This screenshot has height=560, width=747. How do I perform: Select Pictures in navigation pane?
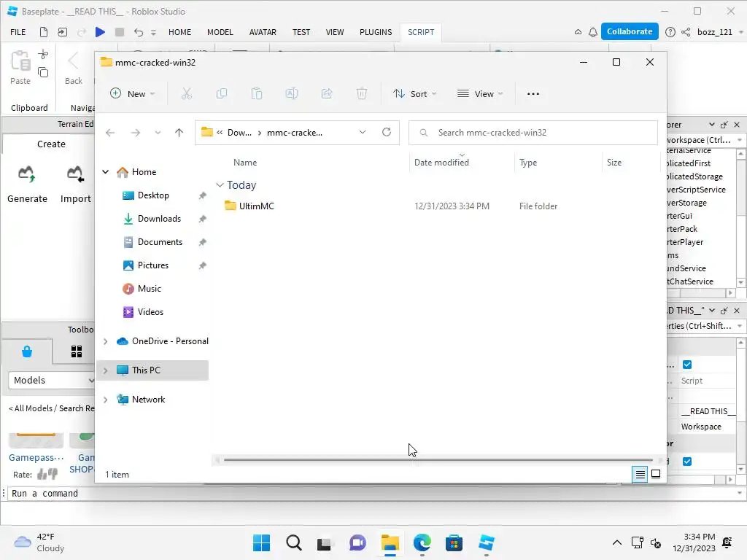[x=153, y=265]
